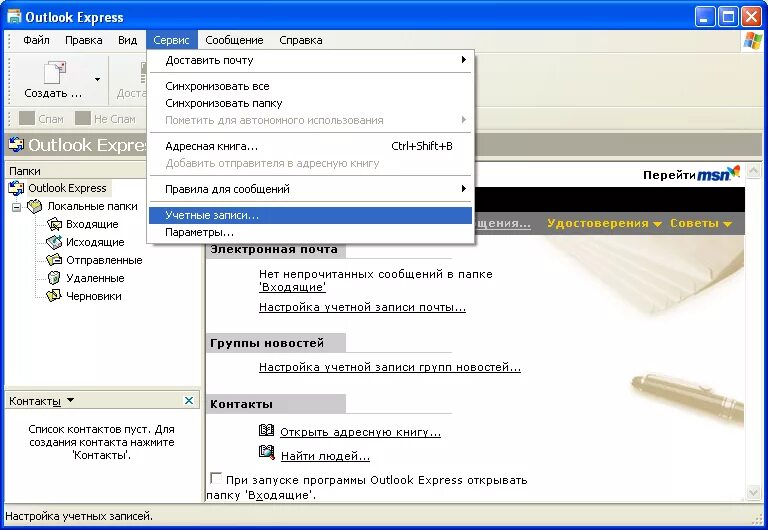Open the Входящие inbox folder icon
This screenshot has width=768, height=530.
tap(54, 224)
